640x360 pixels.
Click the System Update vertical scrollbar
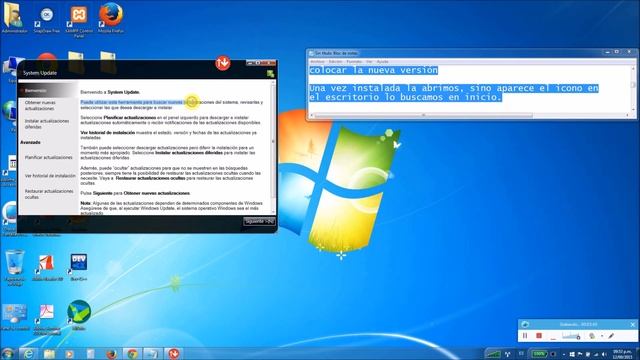pyautogui.click(x=273, y=147)
